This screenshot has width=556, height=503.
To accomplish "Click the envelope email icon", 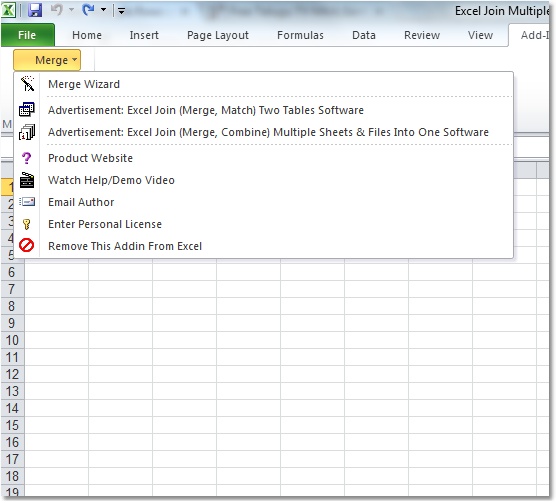I will (27, 202).
